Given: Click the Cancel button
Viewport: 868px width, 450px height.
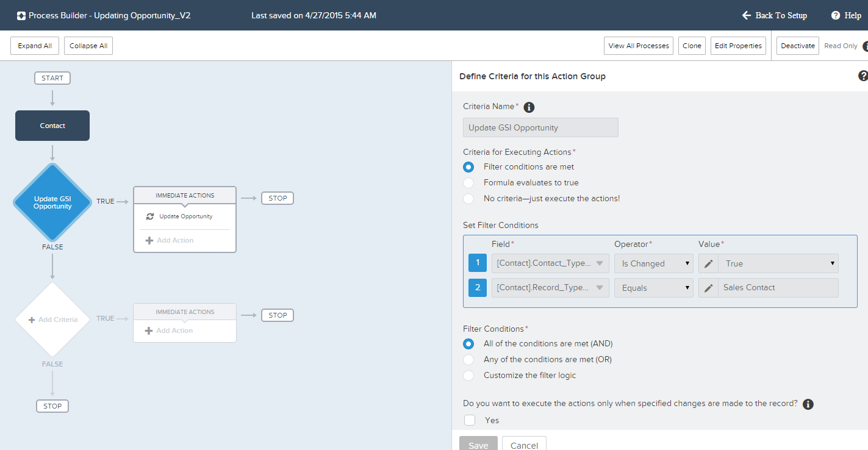Looking at the screenshot, I should click(x=524, y=445).
